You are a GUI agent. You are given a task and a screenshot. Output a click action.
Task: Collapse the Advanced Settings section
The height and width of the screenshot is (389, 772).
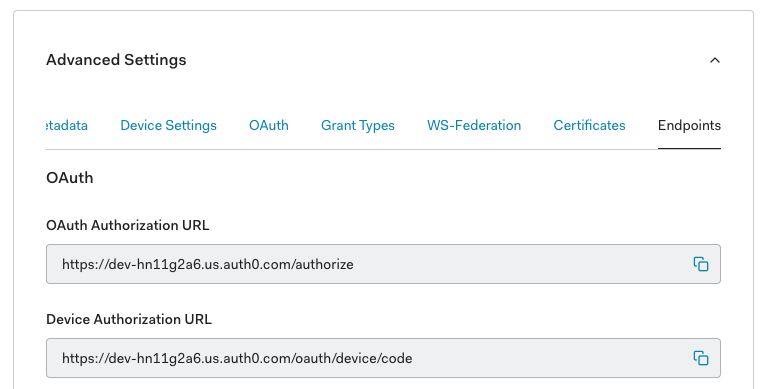coord(714,60)
